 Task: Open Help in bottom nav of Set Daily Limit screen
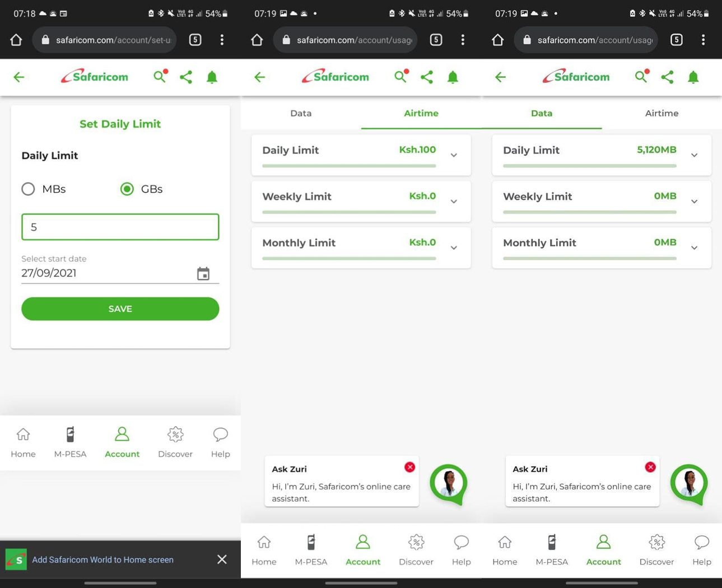[x=220, y=442]
